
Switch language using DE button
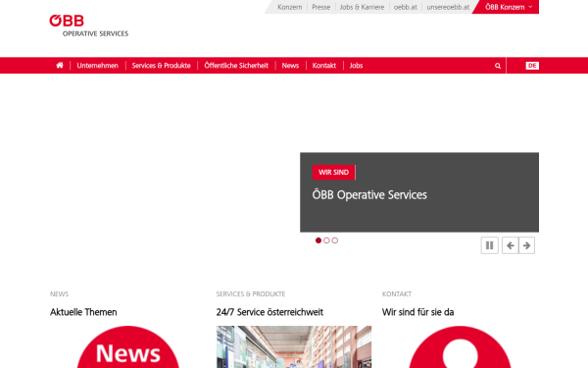(x=532, y=66)
